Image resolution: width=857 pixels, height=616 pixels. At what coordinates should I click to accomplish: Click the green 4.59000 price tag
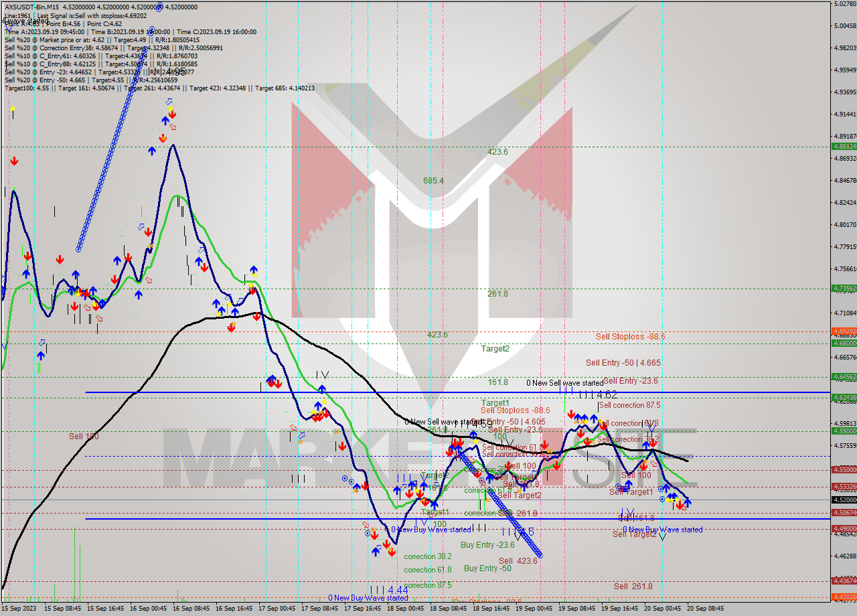pyautogui.click(x=844, y=431)
